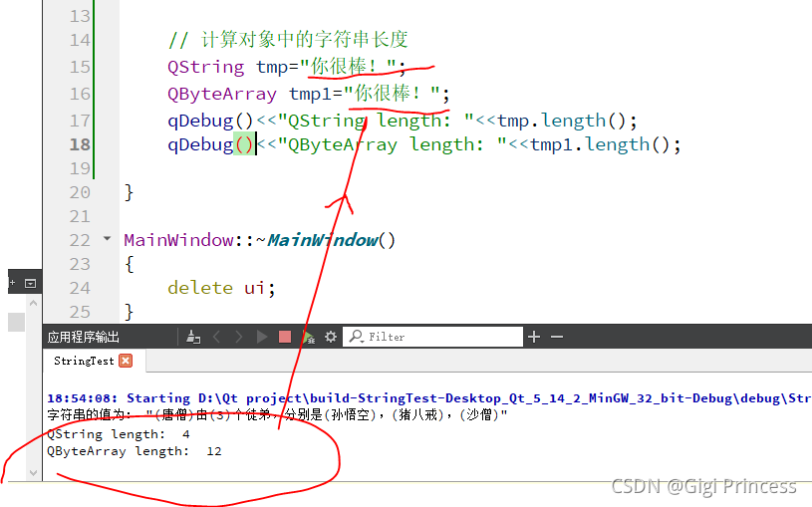Click the 'Starting D:\Qt project' output line

coord(429,398)
